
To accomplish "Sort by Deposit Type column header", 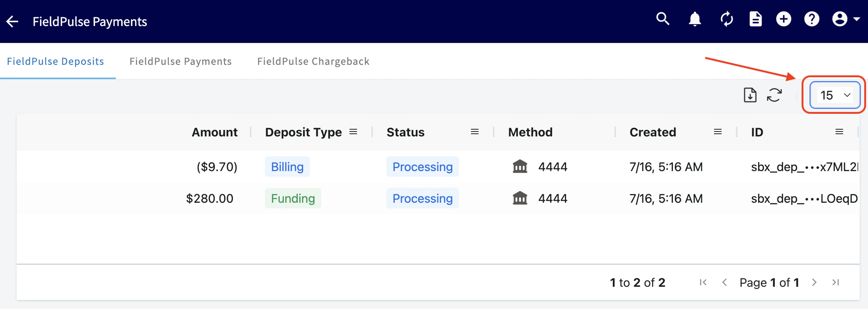I will (303, 132).
